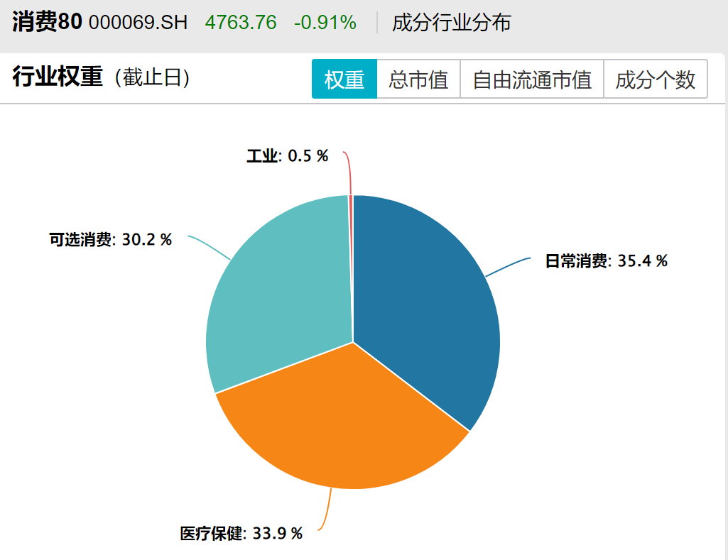728x560 pixels.
Task: Click the 成分行业分布 title
Action: coord(451,23)
